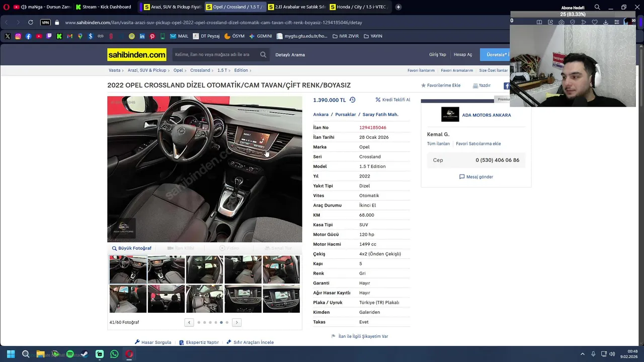Click ADA MOTORS ANKARA store name

click(x=487, y=115)
